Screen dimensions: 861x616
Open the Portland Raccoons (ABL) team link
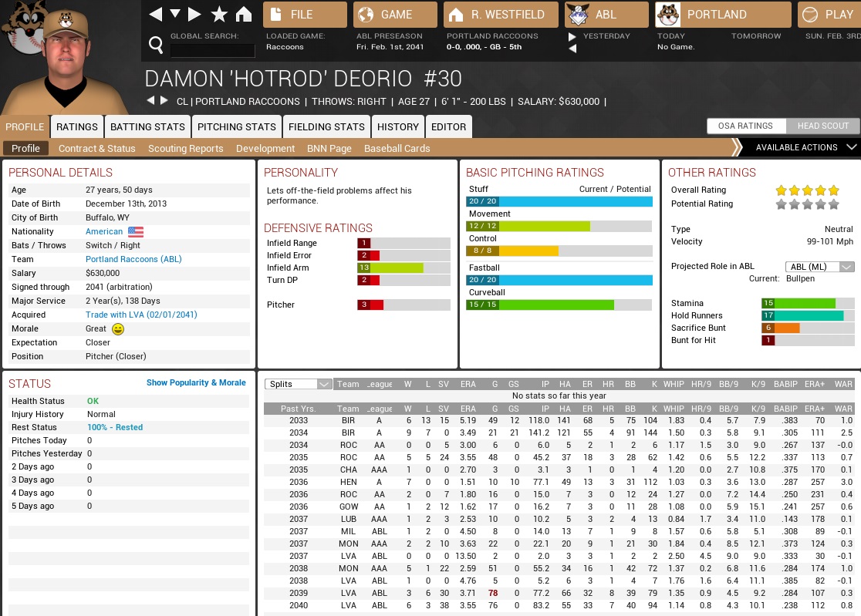click(133, 259)
